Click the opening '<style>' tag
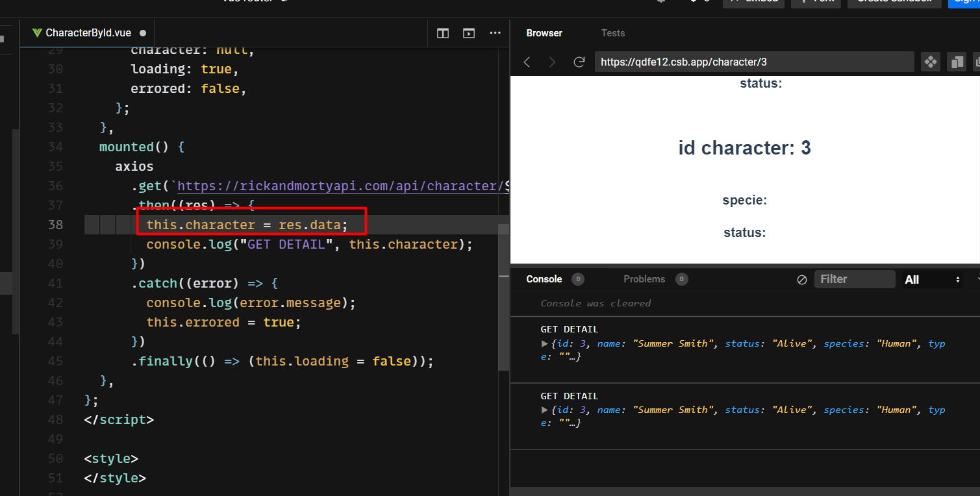This screenshot has height=496, width=980. tap(111, 458)
